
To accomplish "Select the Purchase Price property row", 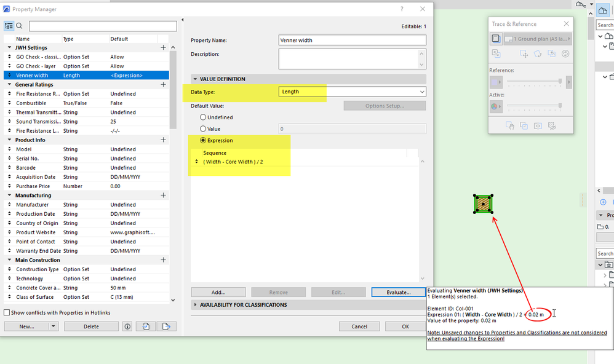I will pyautogui.click(x=87, y=186).
